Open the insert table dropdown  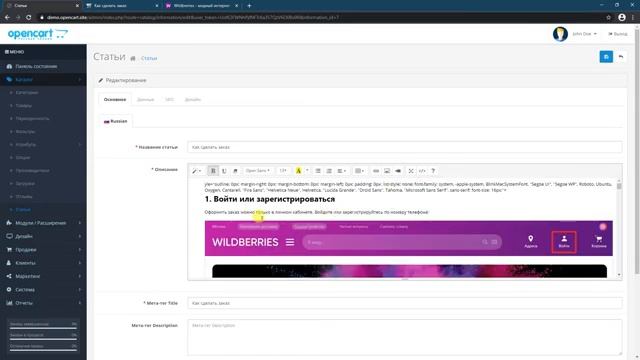pyautogui.click(x=359, y=171)
